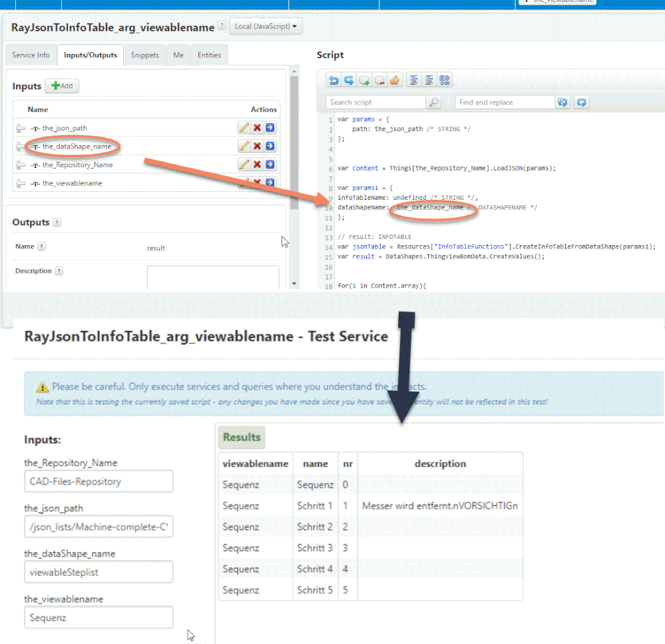Click script line 6 Content declaration
The image size is (665, 644).
coord(447,168)
